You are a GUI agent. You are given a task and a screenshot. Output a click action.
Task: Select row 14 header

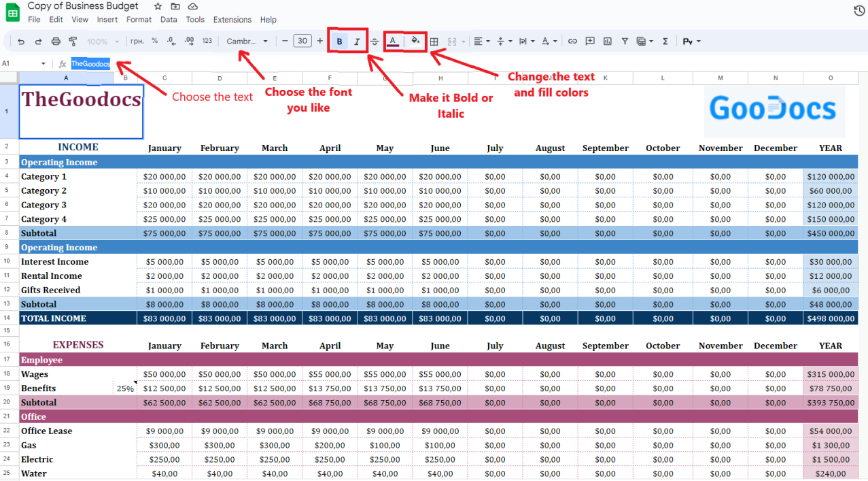pyautogui.click(x=7, y=318)
